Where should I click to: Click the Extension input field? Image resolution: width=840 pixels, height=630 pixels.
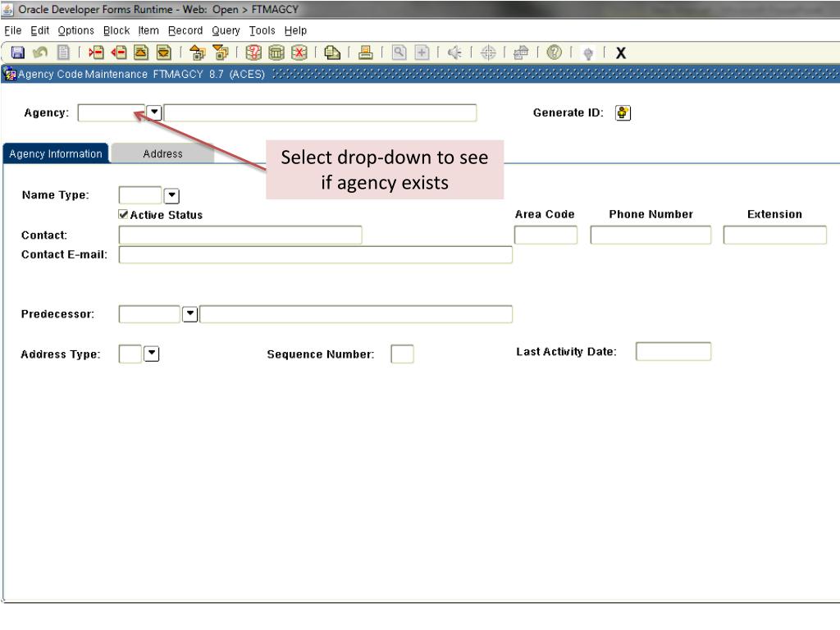(774, 235)
